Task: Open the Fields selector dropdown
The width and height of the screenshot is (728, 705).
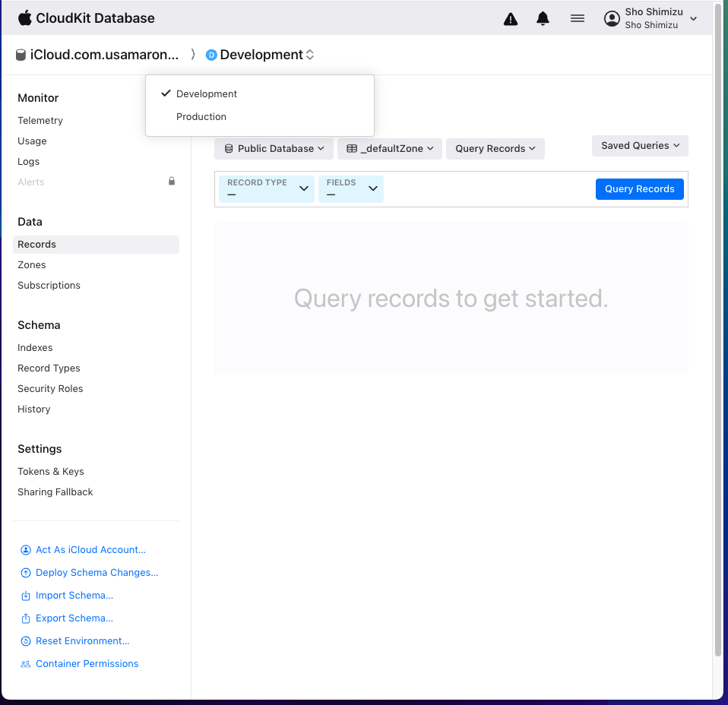Action: point(351,189)
